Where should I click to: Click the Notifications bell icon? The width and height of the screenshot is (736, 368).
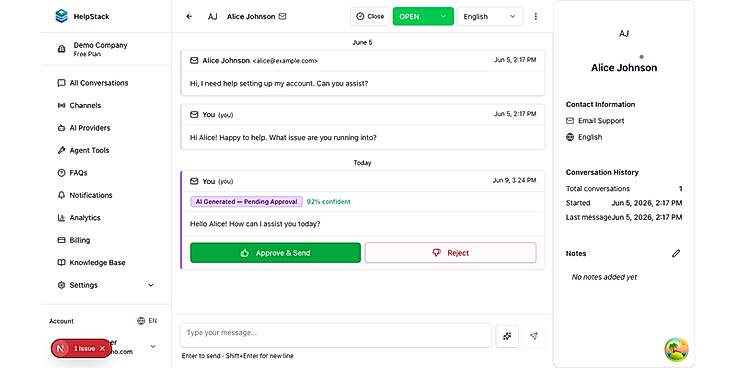coord(61,195)
